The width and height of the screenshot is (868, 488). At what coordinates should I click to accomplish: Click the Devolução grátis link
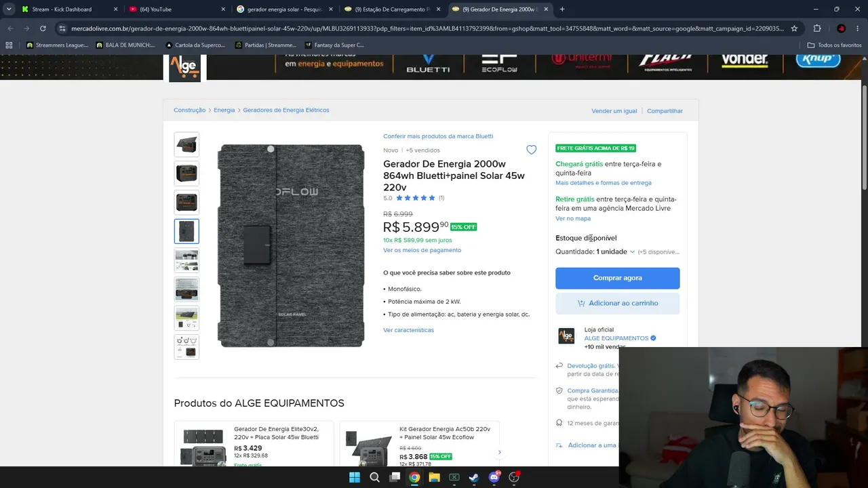point(591,366)
